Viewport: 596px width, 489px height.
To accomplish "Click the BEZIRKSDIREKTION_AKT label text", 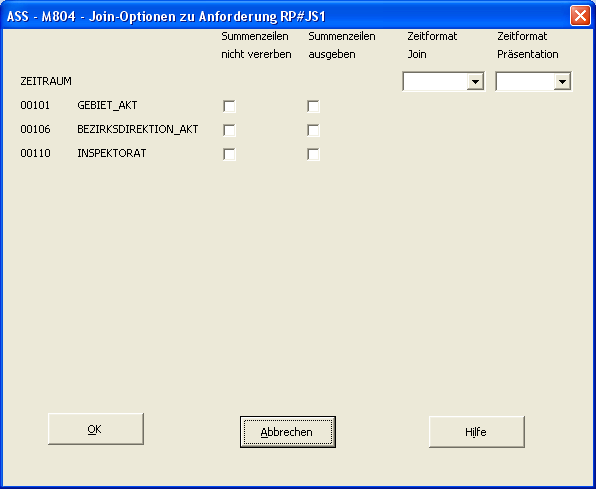I will (138, 129).
